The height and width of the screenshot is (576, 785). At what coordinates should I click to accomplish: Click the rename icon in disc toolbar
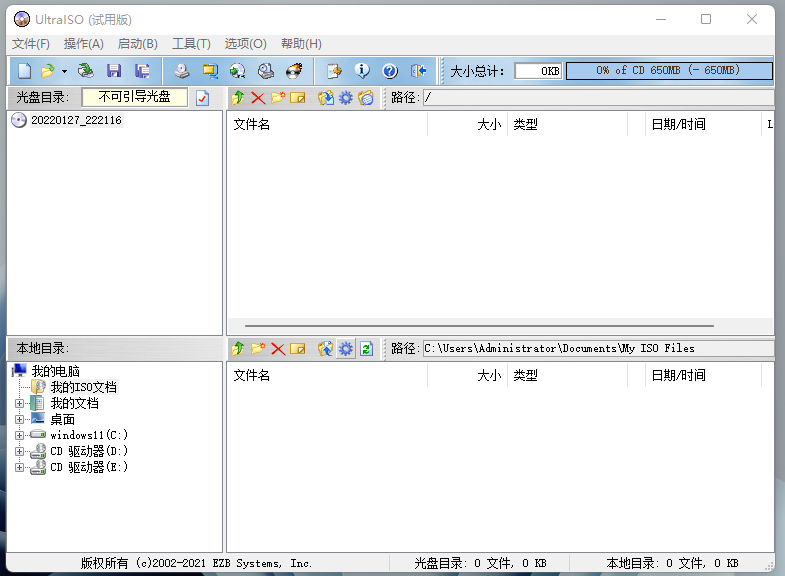coord(298,98)
